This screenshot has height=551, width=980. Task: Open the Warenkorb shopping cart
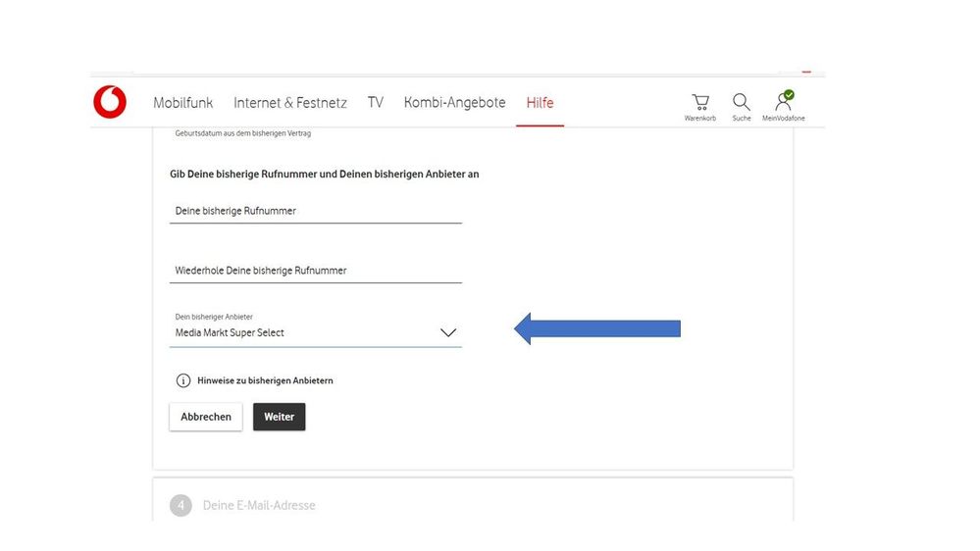[x=700, y=106]
